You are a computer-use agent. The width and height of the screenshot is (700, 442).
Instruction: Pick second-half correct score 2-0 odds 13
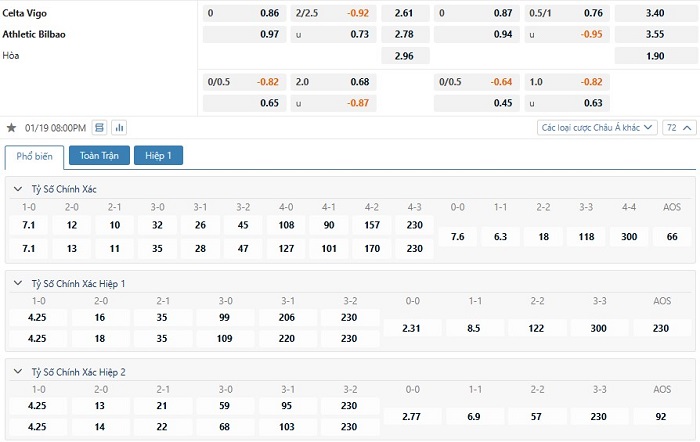(x=100, y=406)
